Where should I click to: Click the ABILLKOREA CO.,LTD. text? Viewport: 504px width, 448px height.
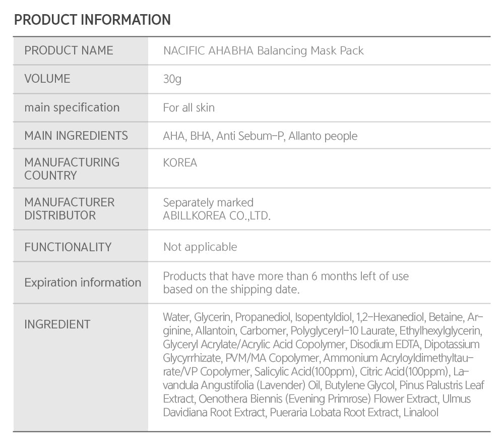[217, 216]
